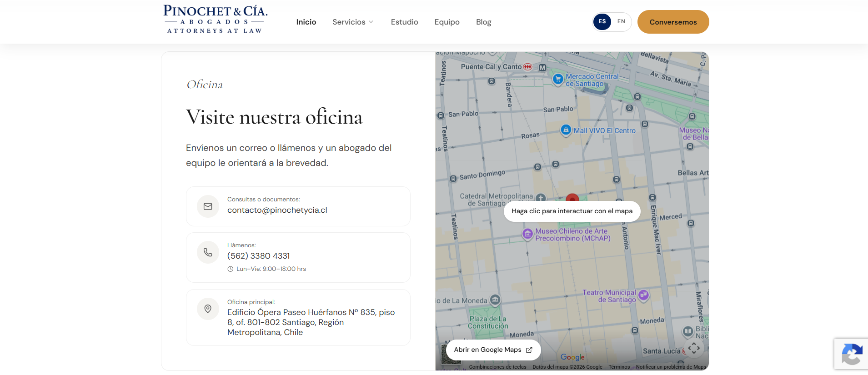Open the map Términos link

pyautogui.click(x=619, y=367)
